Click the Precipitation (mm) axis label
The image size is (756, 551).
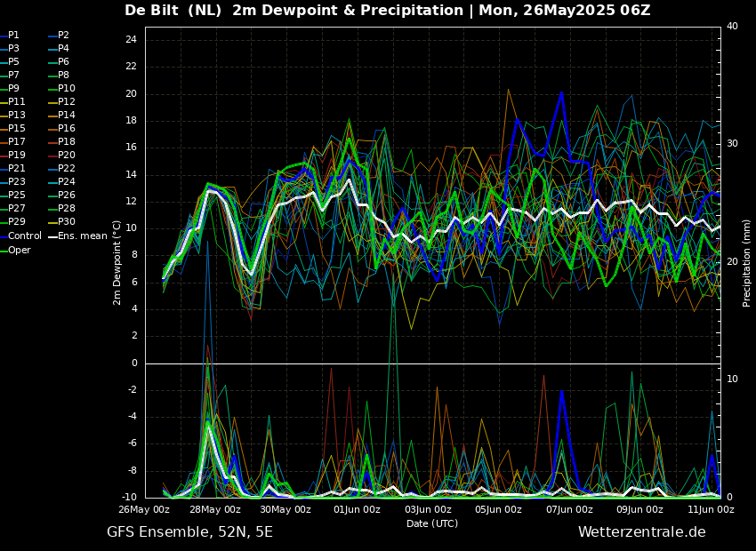click(x=747, y=262)
